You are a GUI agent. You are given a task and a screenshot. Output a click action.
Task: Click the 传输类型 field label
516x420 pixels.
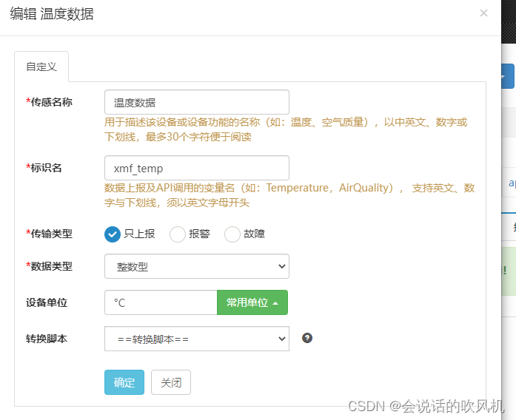pos(49,234)
